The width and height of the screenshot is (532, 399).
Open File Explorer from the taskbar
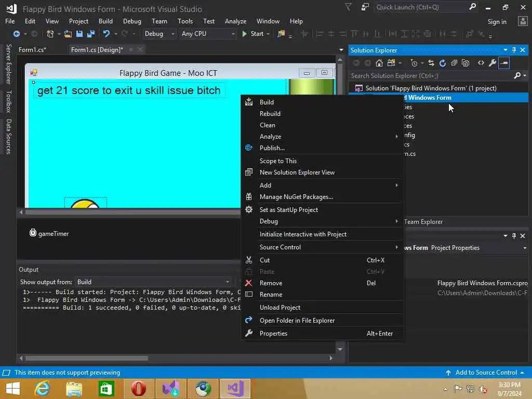point(74,389)
